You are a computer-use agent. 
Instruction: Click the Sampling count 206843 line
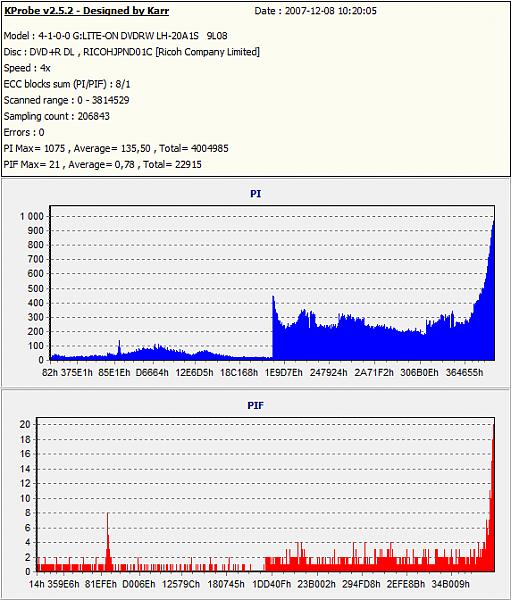57,116
